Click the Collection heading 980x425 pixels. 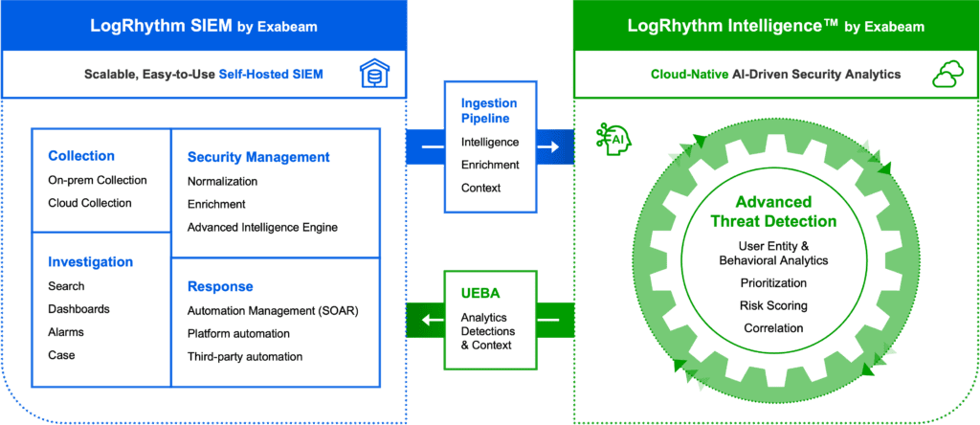(x=81, y=156)
